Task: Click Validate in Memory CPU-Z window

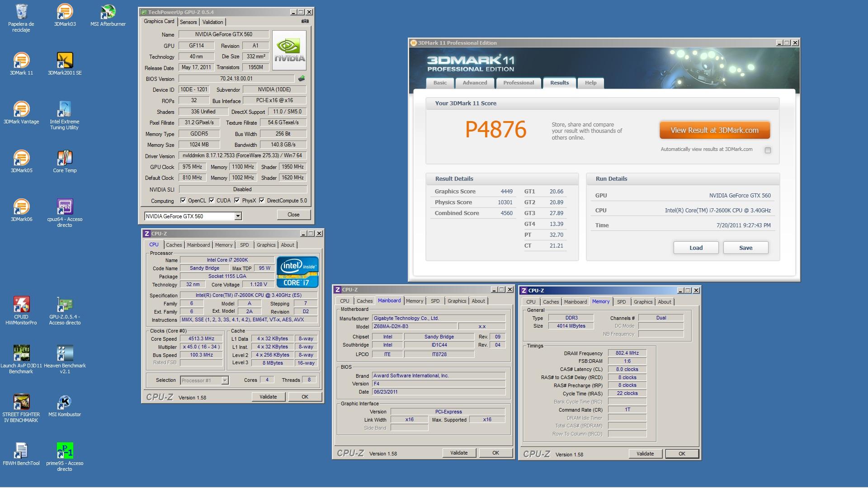Action: 645,454
